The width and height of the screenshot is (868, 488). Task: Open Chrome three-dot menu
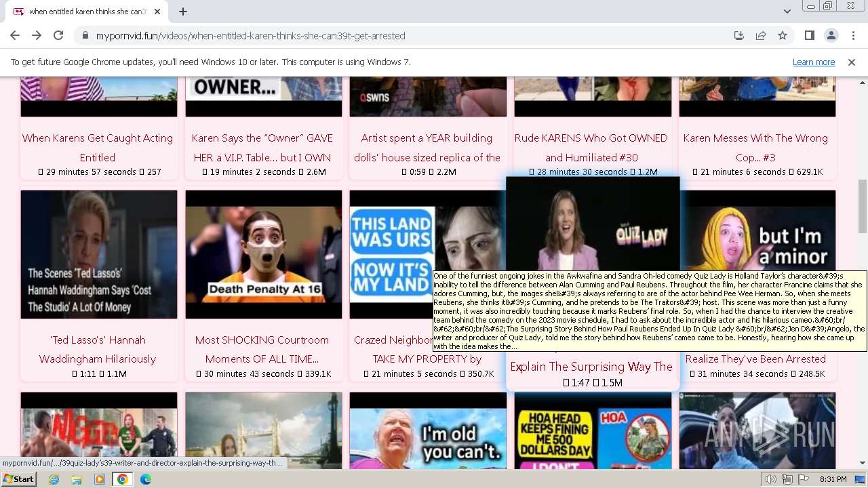coord(852,35)
